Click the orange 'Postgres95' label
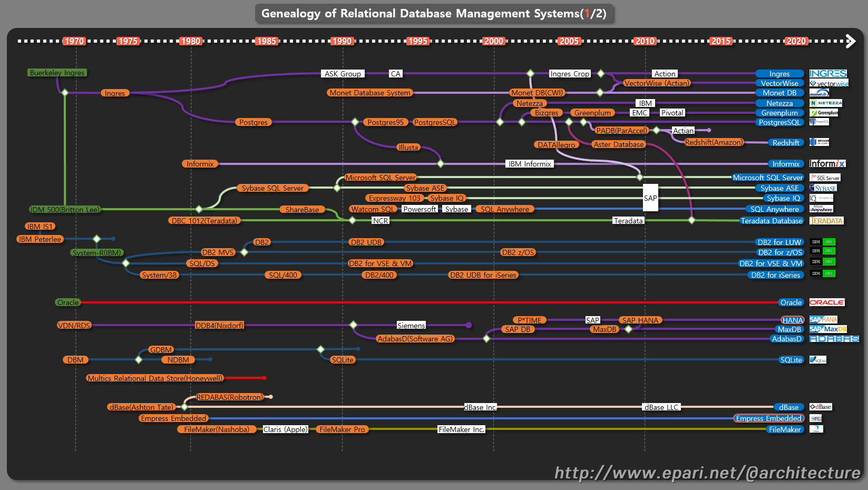This screenshot has width=868, height=490. tap(386, 122)
